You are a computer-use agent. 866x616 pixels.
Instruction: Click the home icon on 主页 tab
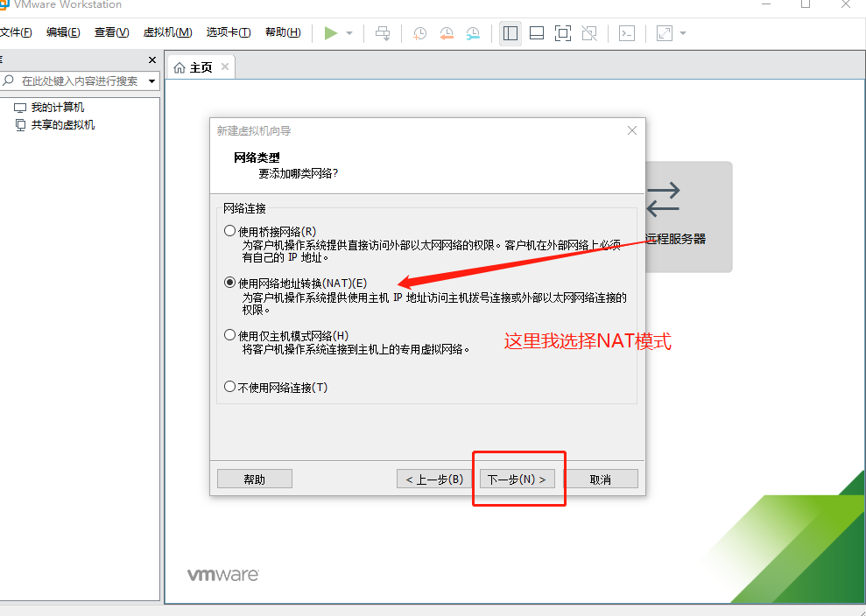click(179, 67)
